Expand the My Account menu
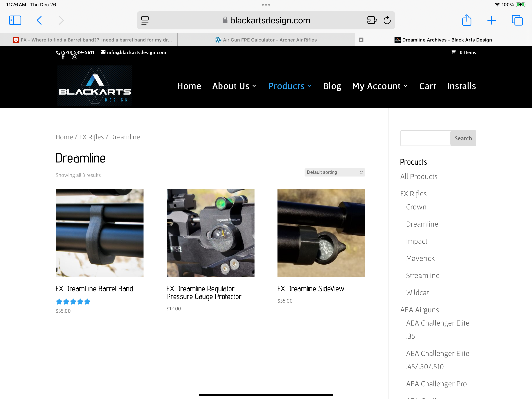Screen dimensions: 532x399 pos(380,86)
